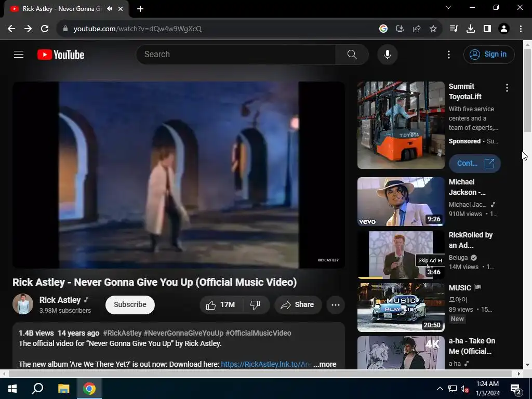This screenshot has width=532, height=399.
Task: Open the notification center icon
Action: click(x=516, y=389)
